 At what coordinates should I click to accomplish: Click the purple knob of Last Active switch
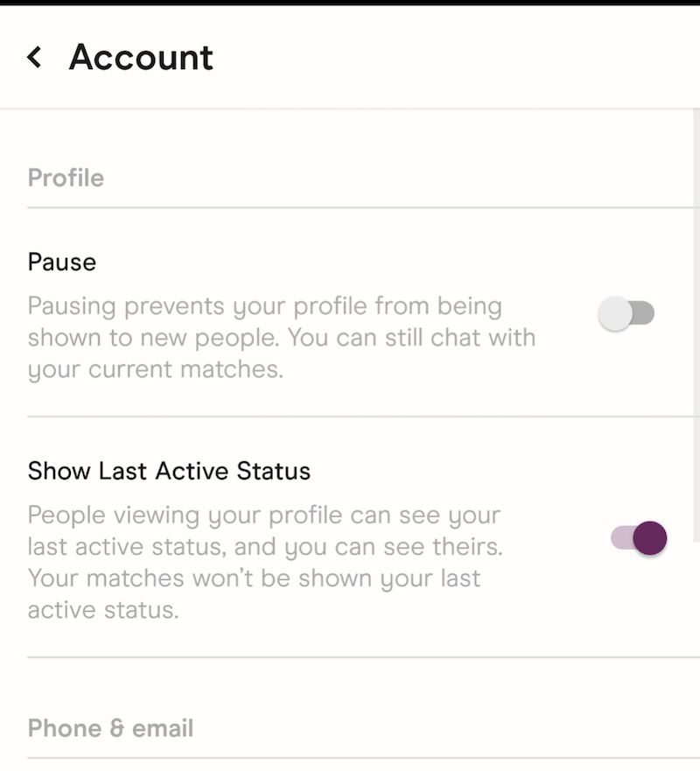click(650, 538)
